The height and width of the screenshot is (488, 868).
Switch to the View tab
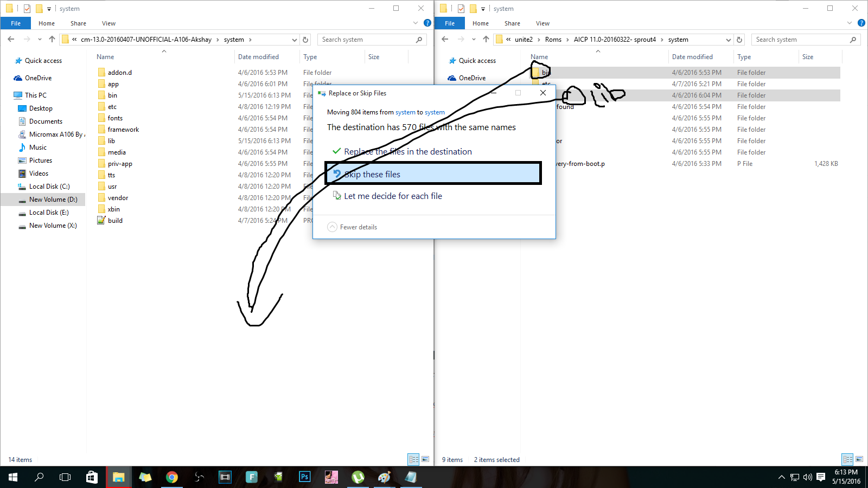[x=108, y=23]
